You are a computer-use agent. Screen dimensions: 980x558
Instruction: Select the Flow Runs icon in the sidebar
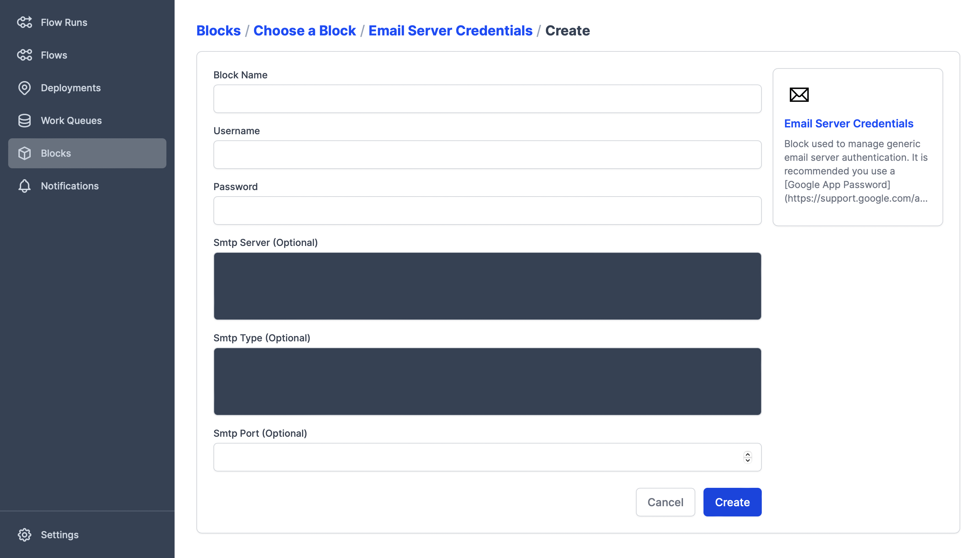click(x=25, y=22)
